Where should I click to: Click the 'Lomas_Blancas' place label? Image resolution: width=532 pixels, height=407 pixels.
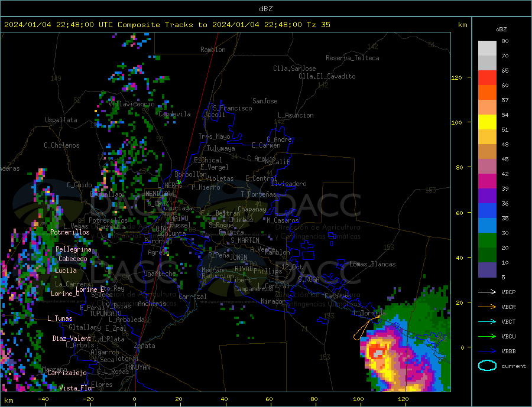coord(372,264)
